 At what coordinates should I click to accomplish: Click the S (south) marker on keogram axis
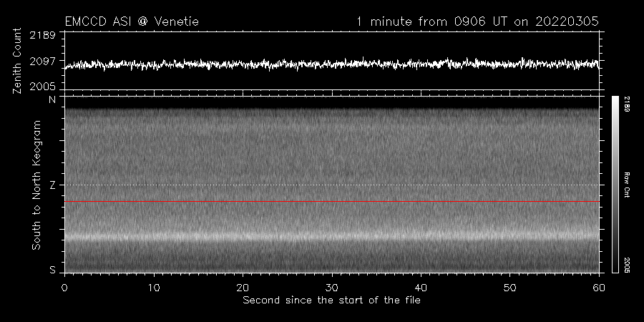[52, 270]
